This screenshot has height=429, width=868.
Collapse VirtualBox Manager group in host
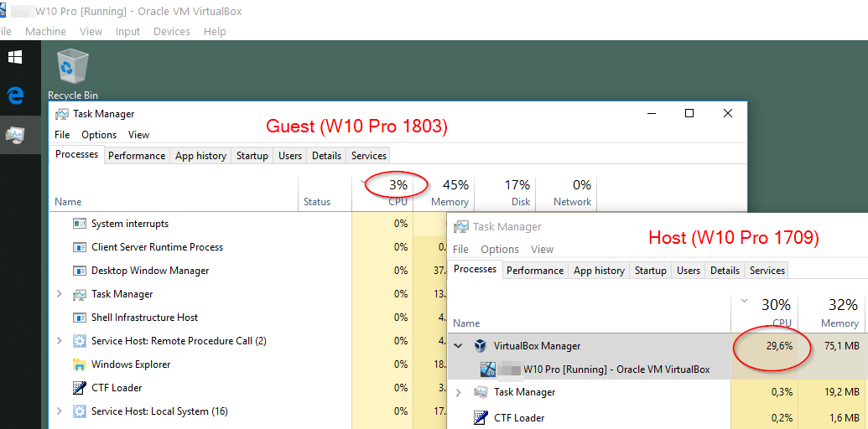(x=458, y=346)
